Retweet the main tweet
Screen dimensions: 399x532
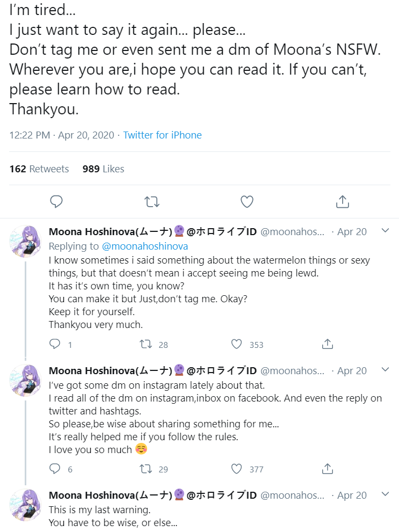click(x=152, y=202)
